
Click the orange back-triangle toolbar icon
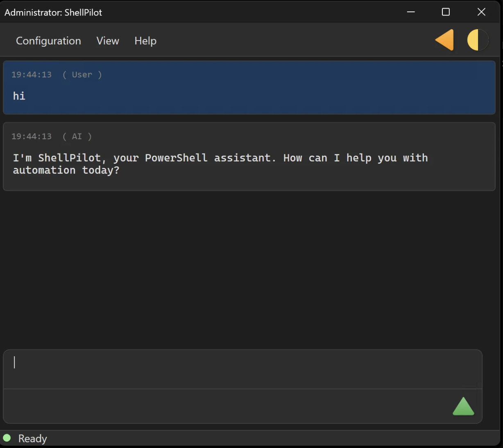pyautogui.click(x=444, y=40)
